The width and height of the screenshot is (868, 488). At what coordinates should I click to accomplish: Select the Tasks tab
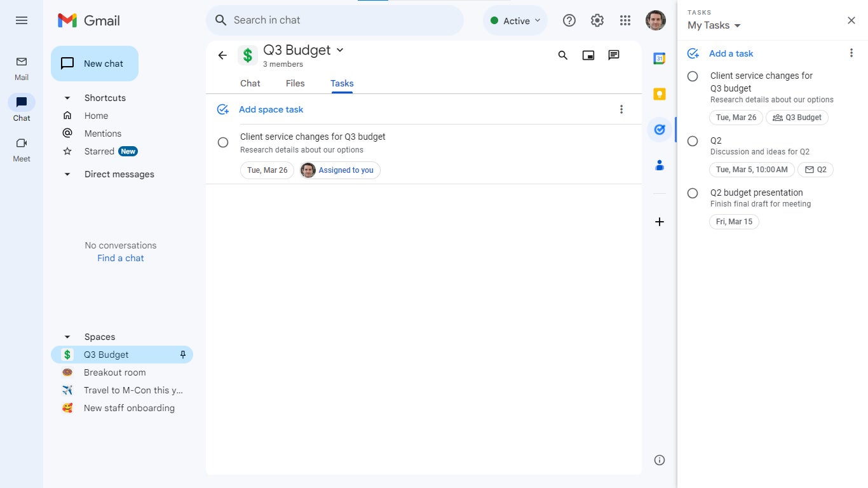point(342,83)
